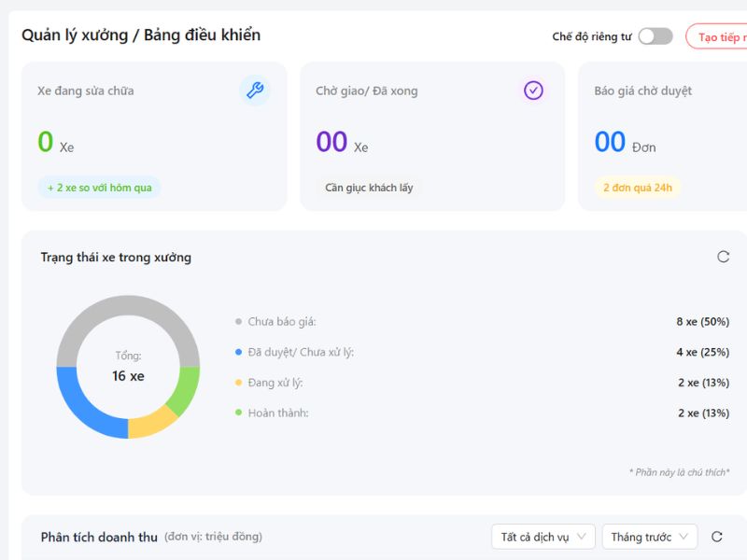Toggle the Chế độ riêng tư switch

(x=655, y=36)
